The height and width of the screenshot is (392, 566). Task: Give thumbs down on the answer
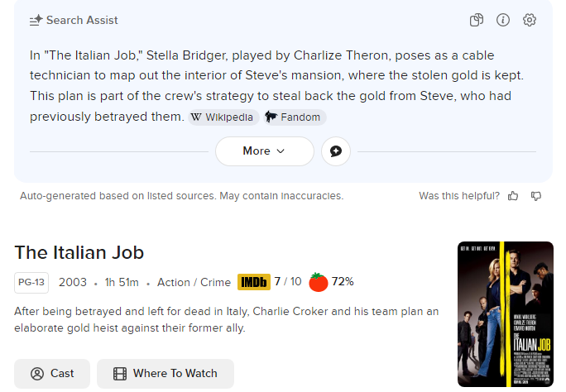pyautogui.click(x=536, y=196)
